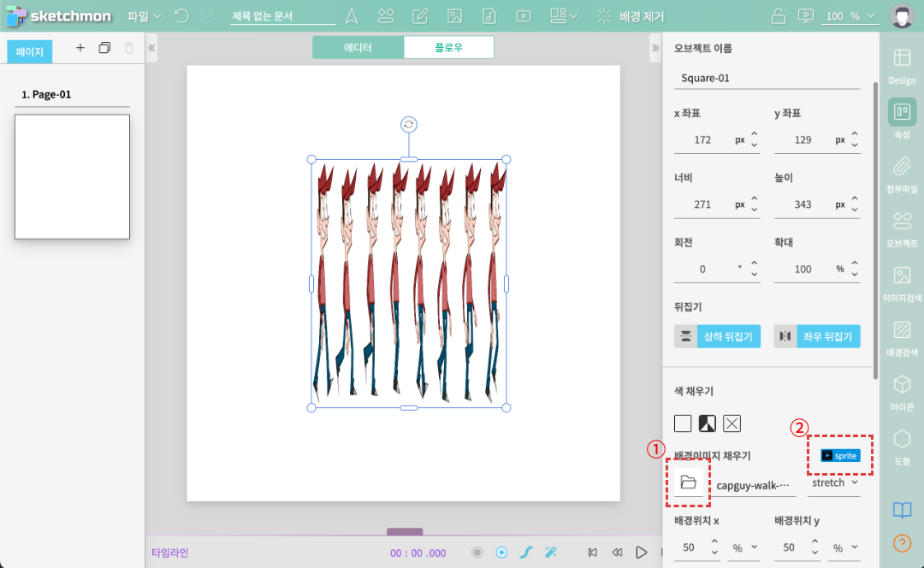The image size is (924, 568).
Task: Increase the 배경위치 x value
Action: click(714, 541)
